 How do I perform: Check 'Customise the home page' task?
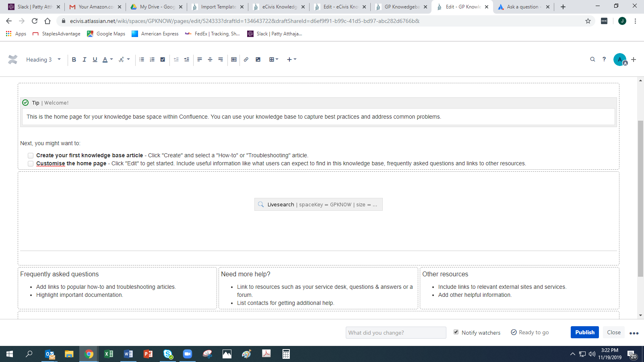pyautogui.click(x=31, y=164)
